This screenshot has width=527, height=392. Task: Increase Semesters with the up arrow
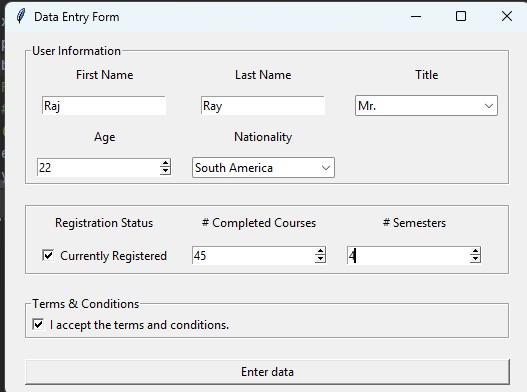pyautogui.click(x=475, y=251)
